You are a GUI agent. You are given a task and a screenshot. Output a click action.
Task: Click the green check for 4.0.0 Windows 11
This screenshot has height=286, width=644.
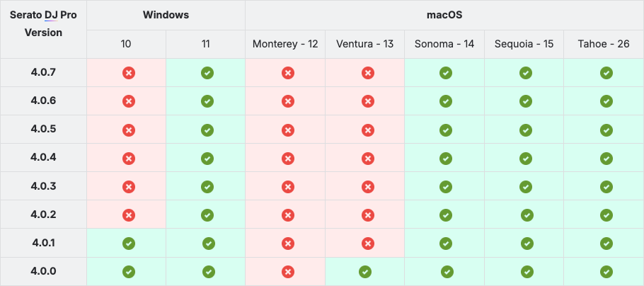coord(209,272)
